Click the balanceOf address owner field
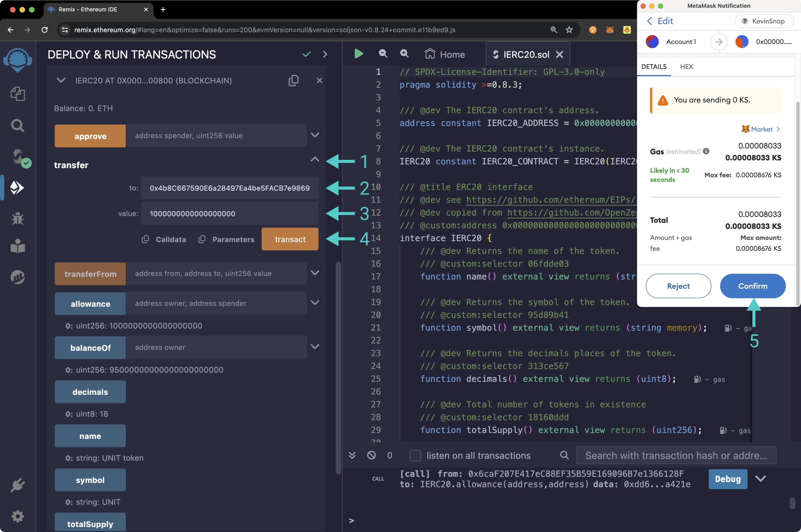801x532 pixels. (216, 347)
